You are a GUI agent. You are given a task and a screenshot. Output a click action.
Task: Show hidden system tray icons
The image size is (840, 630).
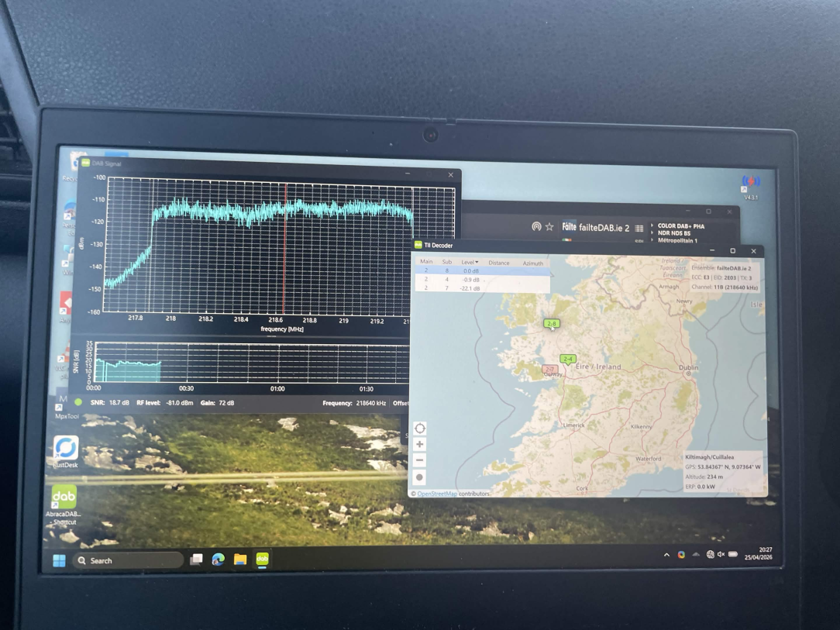coord(666,555)
